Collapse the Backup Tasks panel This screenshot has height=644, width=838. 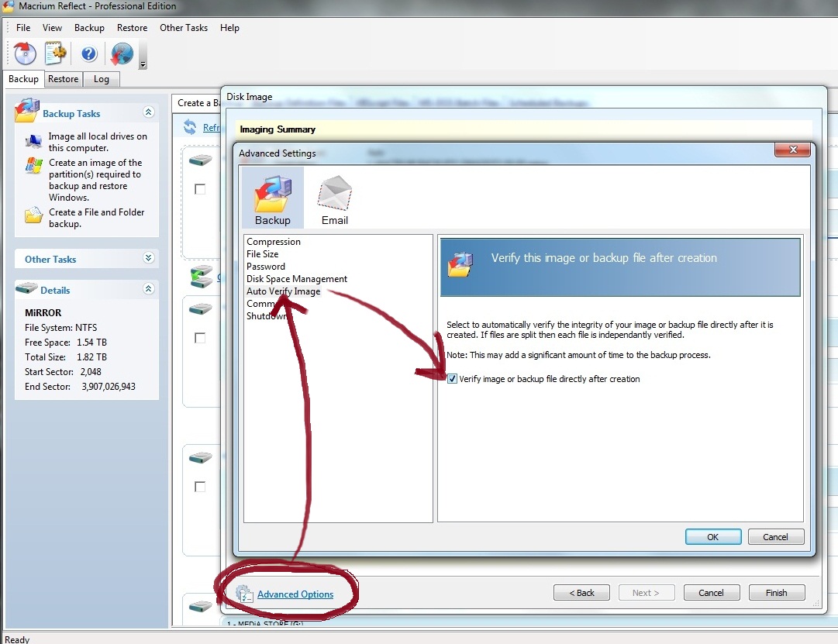point(148,113)
